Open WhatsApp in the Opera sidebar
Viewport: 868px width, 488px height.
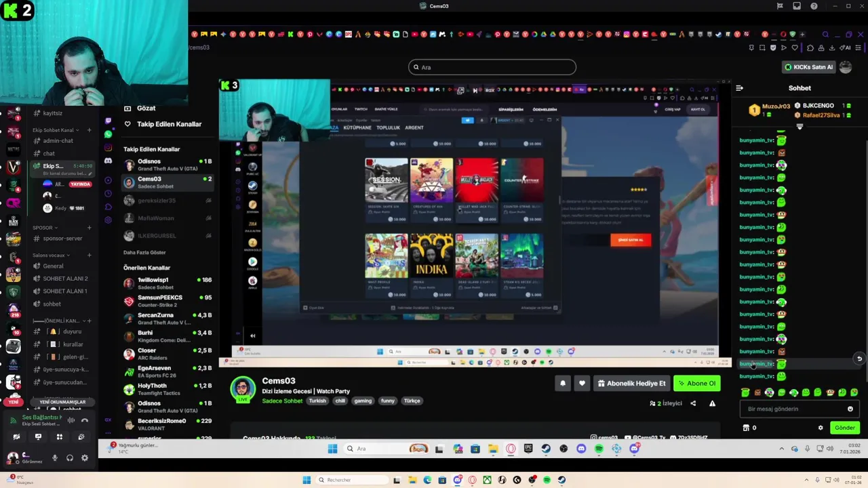click(108, 134)
